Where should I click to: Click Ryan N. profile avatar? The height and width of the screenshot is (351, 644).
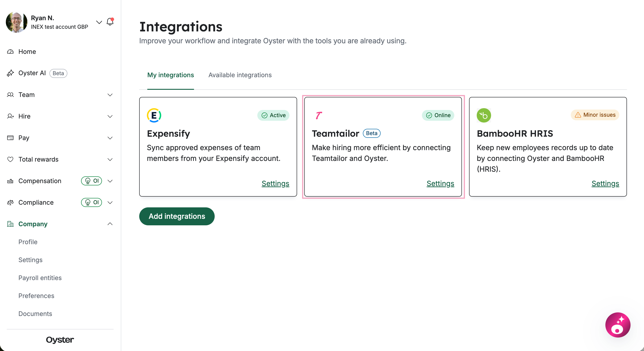[16, 22]
